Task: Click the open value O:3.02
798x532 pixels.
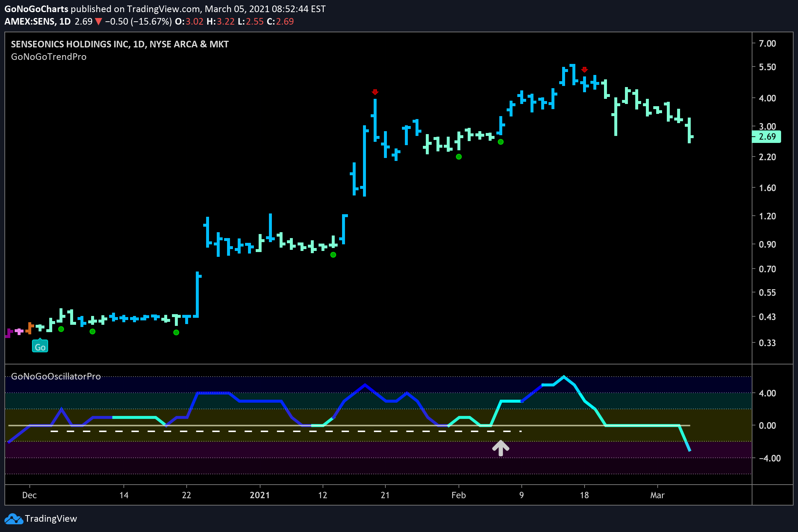Action: coord(189,22)
